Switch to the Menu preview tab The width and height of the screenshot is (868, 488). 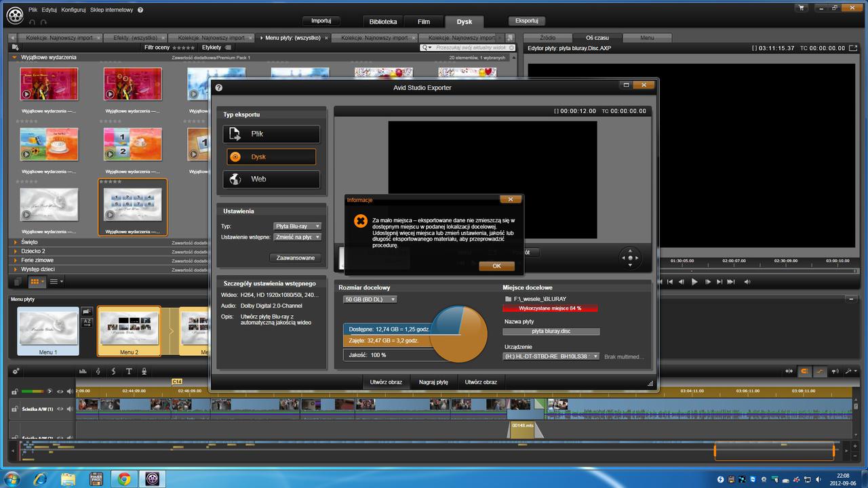[647, 38]
